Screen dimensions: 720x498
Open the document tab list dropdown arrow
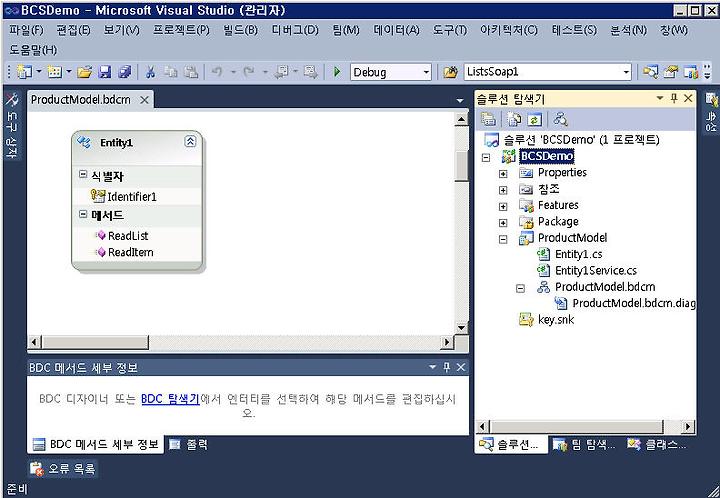click(x=460, y=100)
